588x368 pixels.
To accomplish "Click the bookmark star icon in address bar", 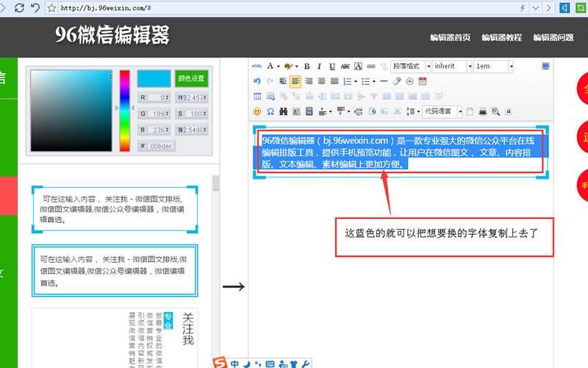I will coord(51,8).
